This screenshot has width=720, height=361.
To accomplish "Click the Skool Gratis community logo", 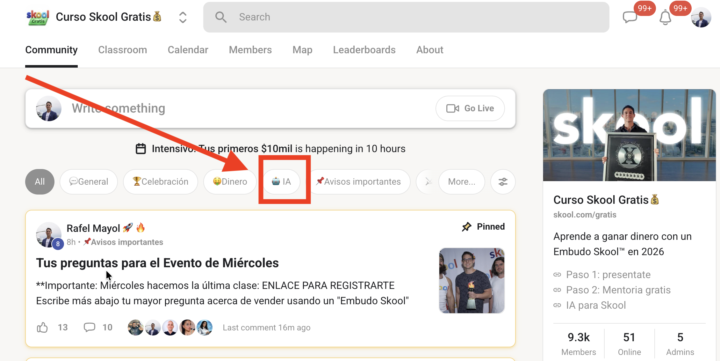I will [x=38, y=17].
